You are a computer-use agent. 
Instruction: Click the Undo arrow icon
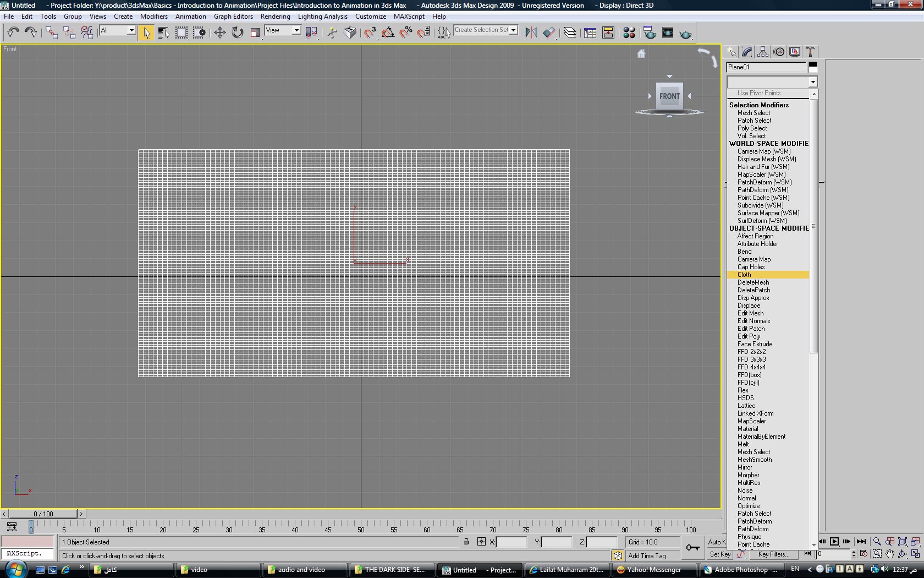[x=13, y=32]
